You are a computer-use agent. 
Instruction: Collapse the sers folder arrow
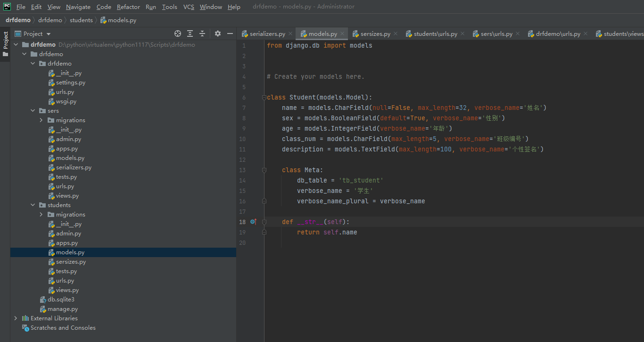point(33,111)
